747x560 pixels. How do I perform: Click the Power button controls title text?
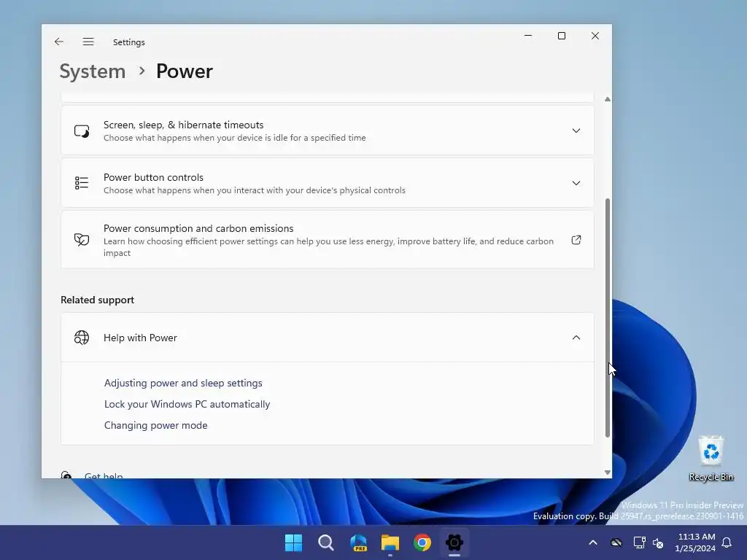(153, 177)
